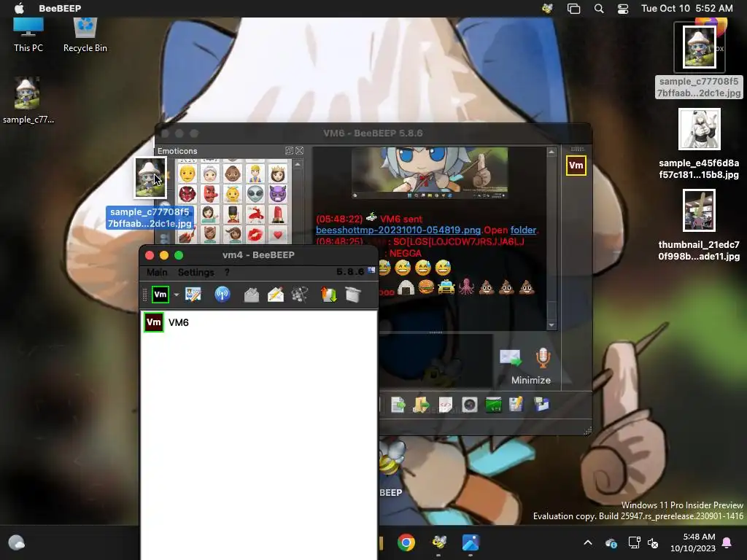The height and width of the screenshot is (560, 747).
Task: Select the angel halo face emoticon
Action: (x=233, y=194)
